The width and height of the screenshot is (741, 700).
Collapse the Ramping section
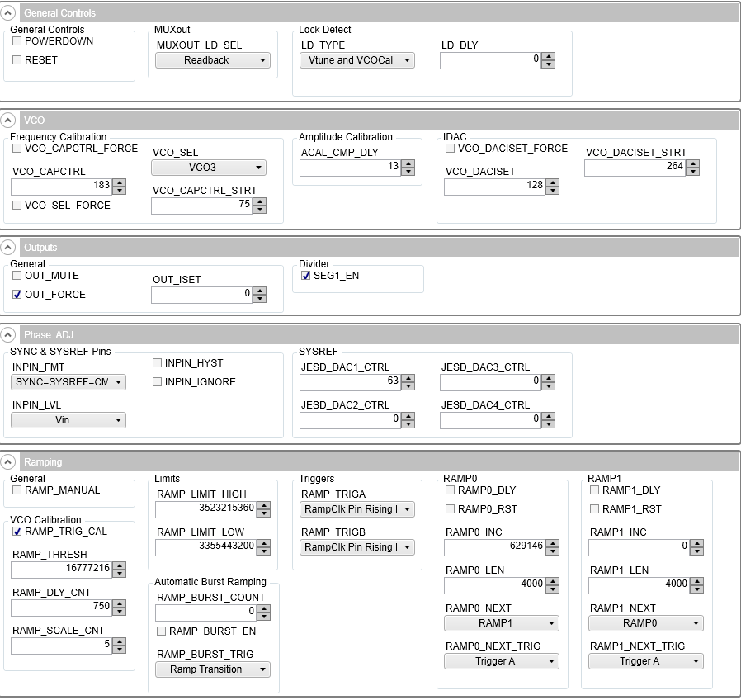click(7, 461)
